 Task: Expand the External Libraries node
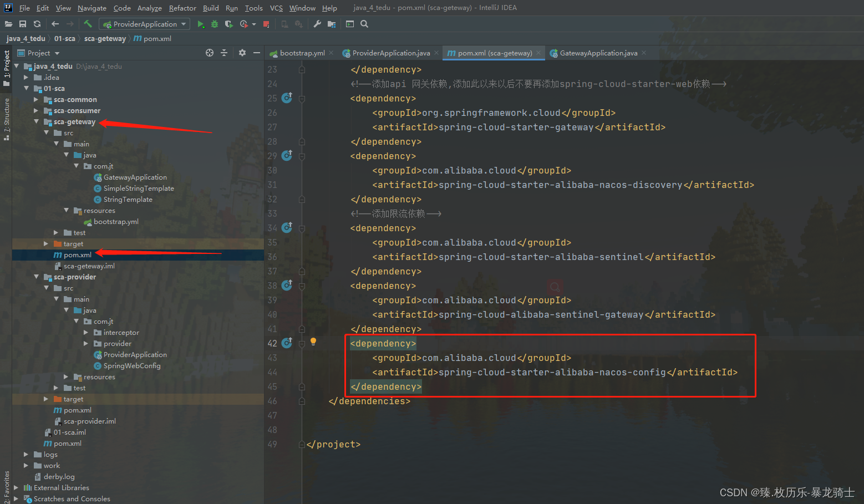pyautogui.click(x=17, y=487)
